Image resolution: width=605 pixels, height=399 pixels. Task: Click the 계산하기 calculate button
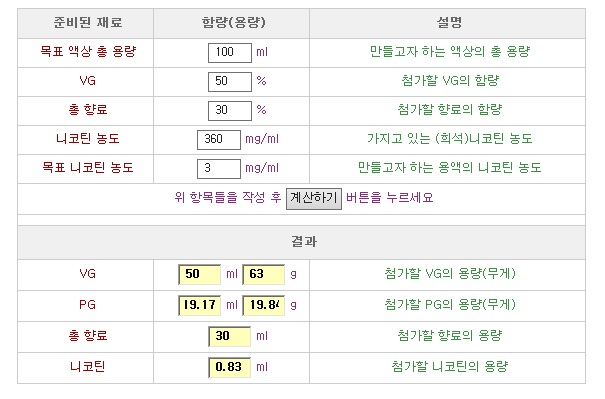[314, 199]
